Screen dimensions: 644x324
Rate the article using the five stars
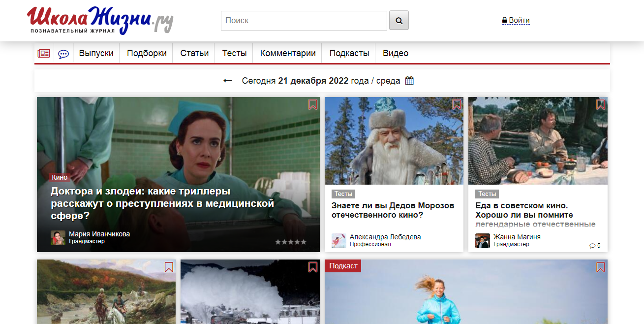click(x=290, y=242)
